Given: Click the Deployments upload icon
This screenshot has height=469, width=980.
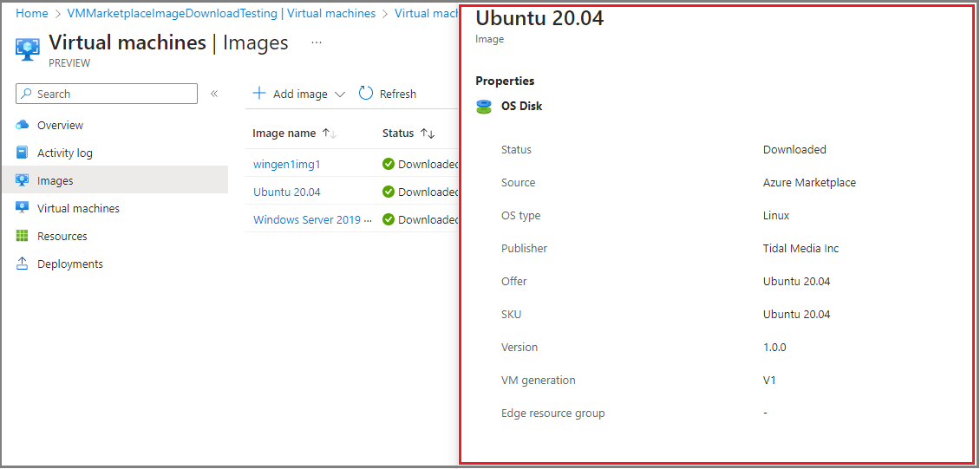Looking at the screenshot, I should 23,264.
